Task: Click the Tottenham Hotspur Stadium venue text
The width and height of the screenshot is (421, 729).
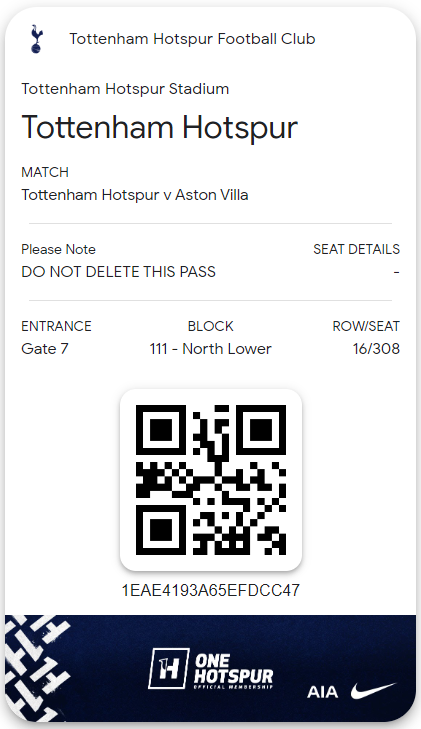Action: point(125,89)
